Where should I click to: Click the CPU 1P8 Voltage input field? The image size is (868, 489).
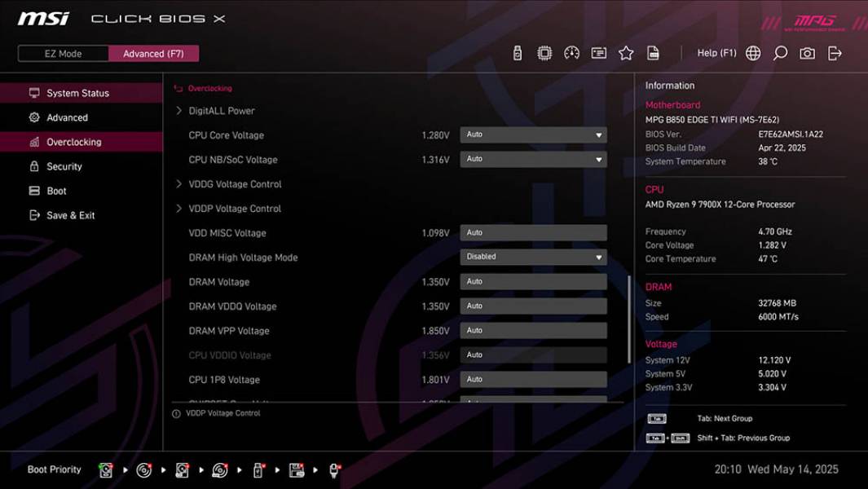[533, 379]
